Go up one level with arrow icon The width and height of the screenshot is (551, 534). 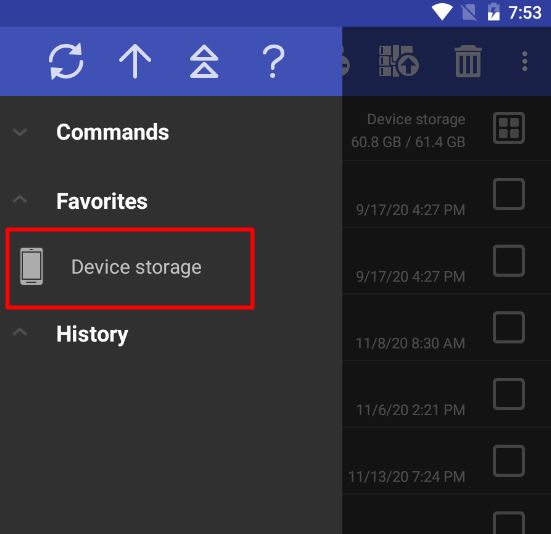coord(135,61)
